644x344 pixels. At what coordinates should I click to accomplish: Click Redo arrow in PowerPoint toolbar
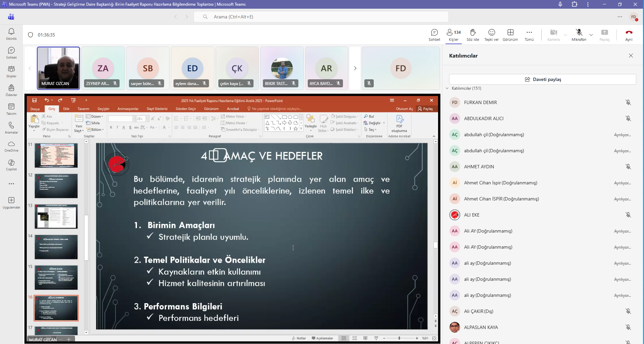point(60,100)
